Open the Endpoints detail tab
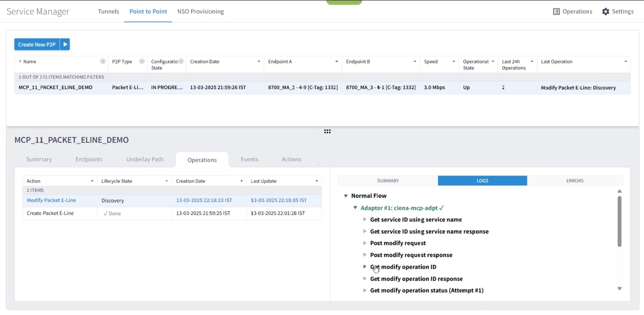The height and width of the screenshot is (315, 644). [x=89, y=159]
